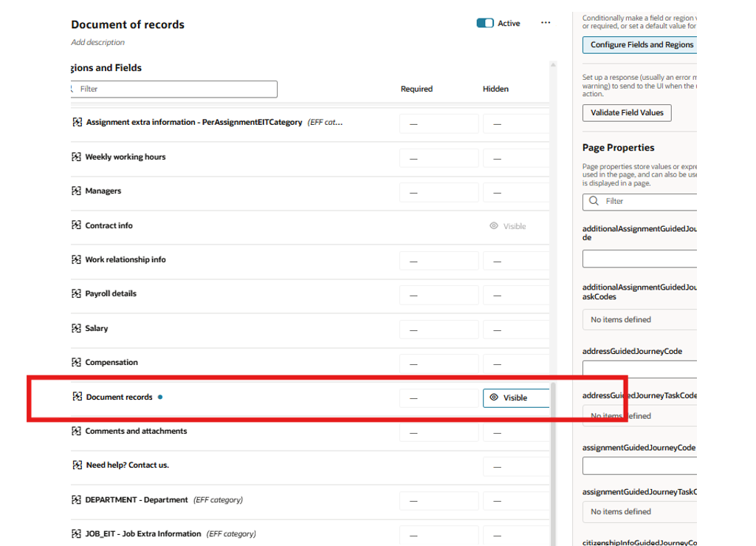Click Validate Field Values button

(x=627, y=113)
